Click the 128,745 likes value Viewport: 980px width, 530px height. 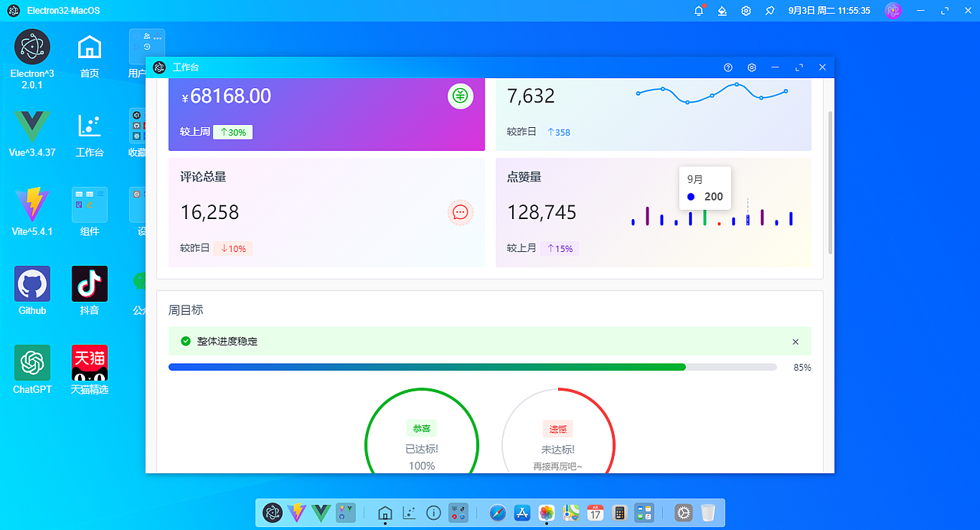coord(541,212)
